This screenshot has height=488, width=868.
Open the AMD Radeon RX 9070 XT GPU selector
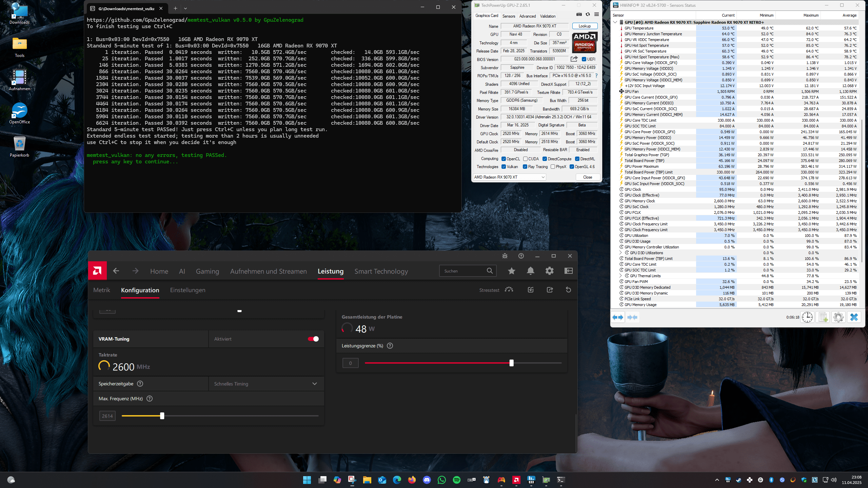509,177
